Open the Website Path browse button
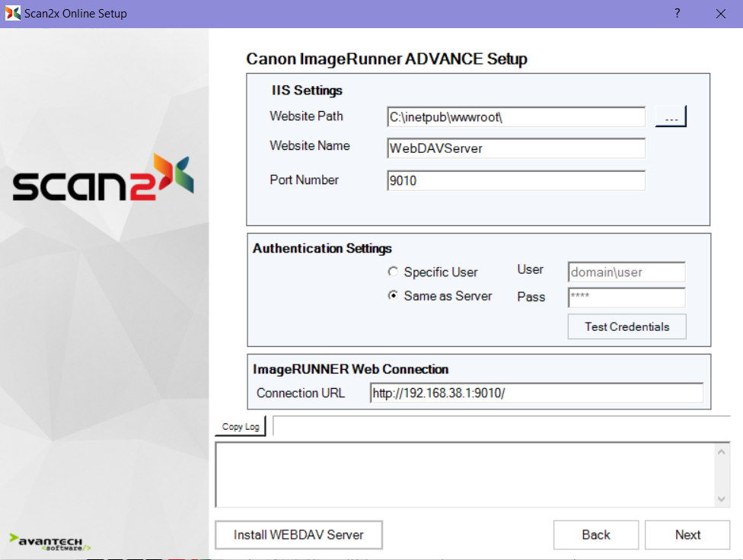Viewport: 743px width, 560px height. 671,117
